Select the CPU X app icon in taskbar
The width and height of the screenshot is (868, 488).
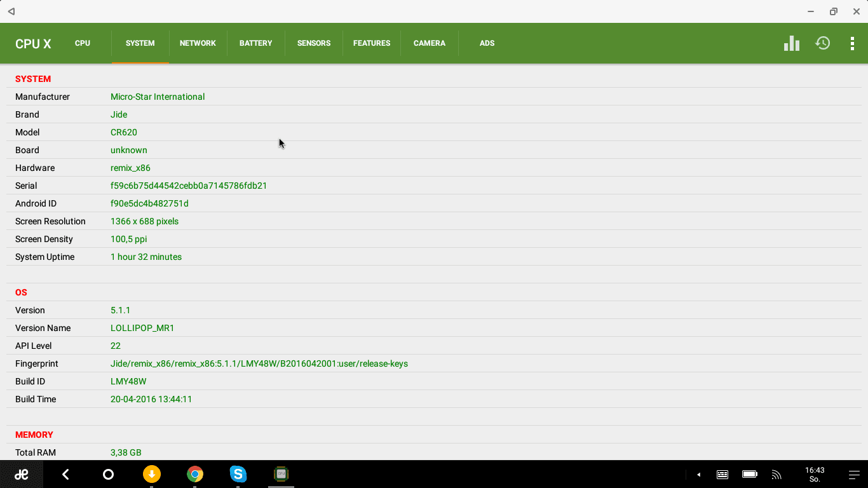tap(281, 474)
